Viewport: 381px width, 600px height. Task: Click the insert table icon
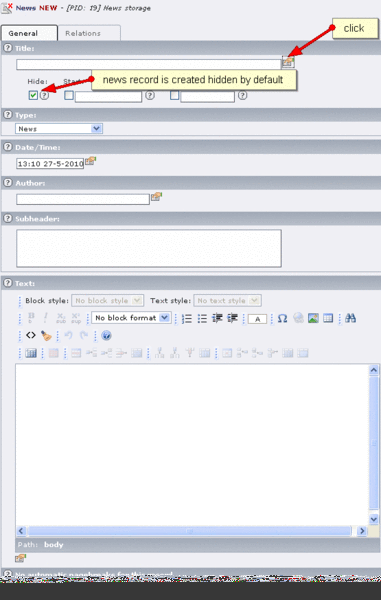coord(328,318)
